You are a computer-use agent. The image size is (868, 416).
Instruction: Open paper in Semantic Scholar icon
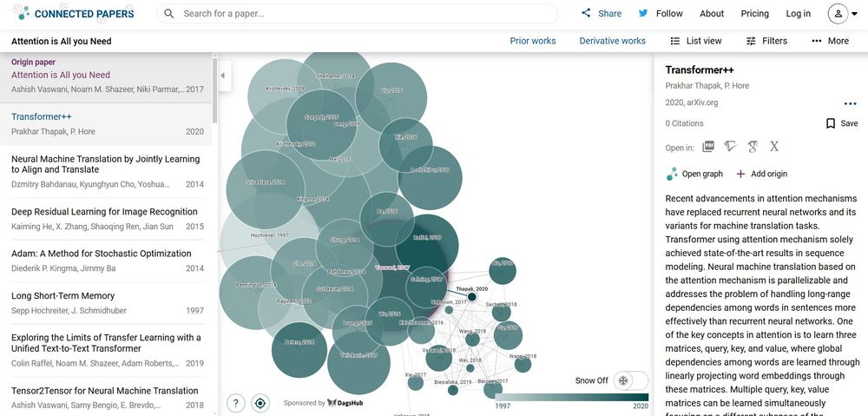coord(730,146)
